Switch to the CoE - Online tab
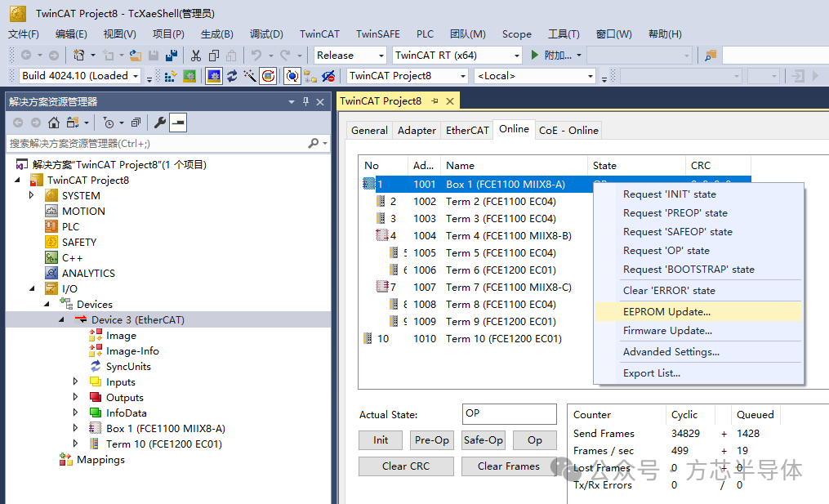 pos(568,130)
